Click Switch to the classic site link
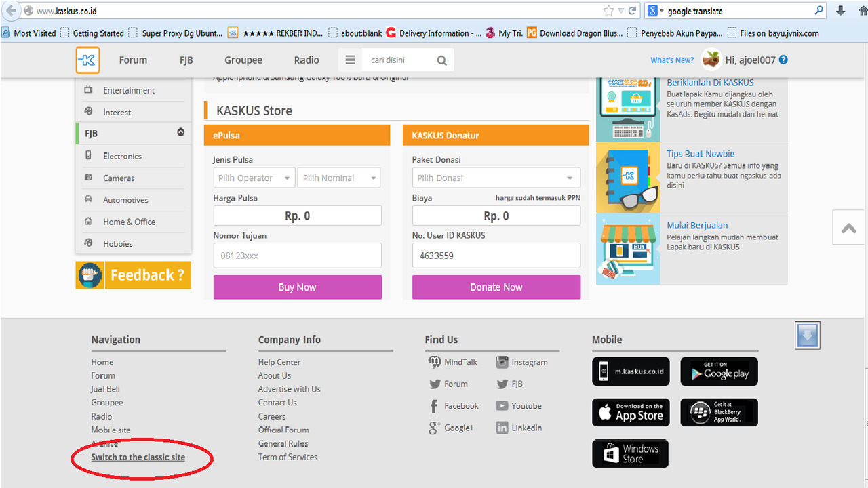This screenshot has height=488, width=868. [138, 457]
